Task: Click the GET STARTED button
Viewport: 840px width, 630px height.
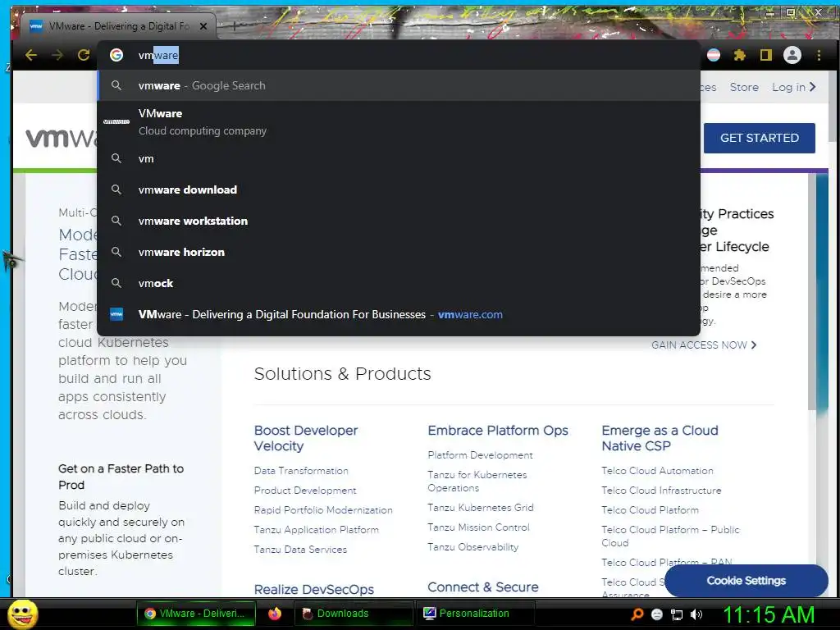Action: (x=759, y=138)
